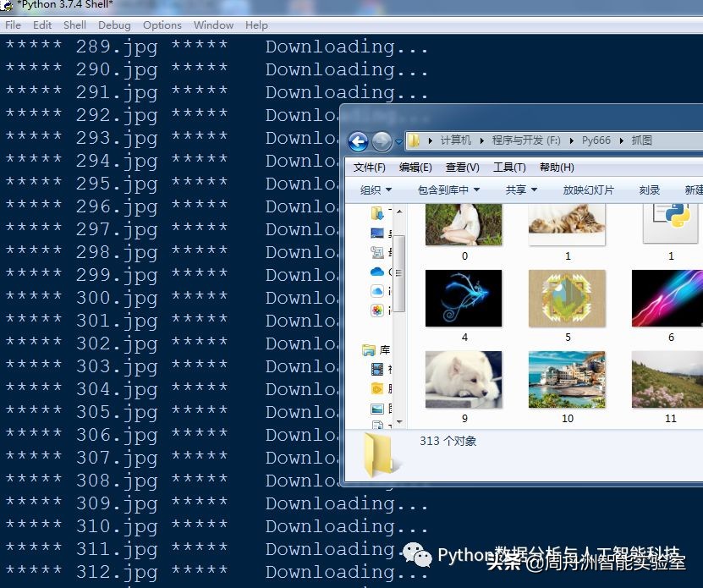This screenshot has height=588, width=703.
Task: Select the Python file thumbnail labeled 1
Action: pos(669,223)
